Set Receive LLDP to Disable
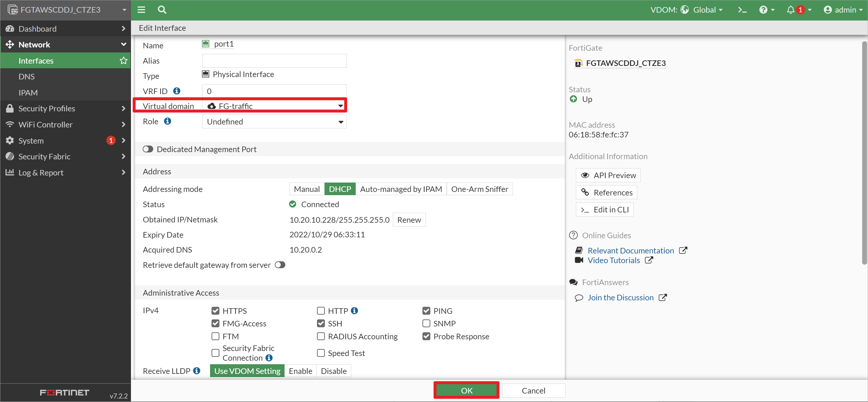 point(334,371)
